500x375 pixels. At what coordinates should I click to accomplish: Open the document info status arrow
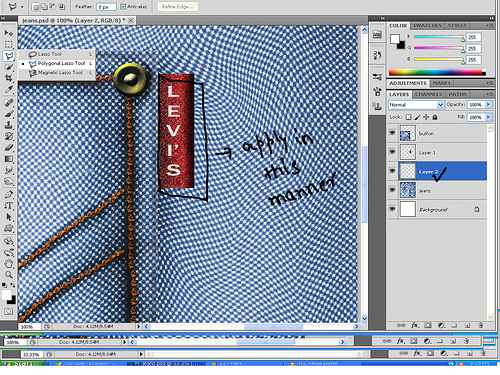pos(139,326)
